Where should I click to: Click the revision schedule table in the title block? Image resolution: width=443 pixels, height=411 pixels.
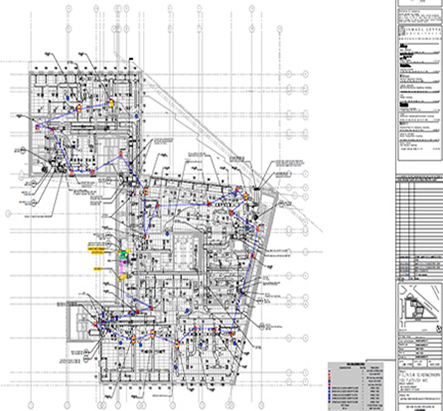point(419,228)
